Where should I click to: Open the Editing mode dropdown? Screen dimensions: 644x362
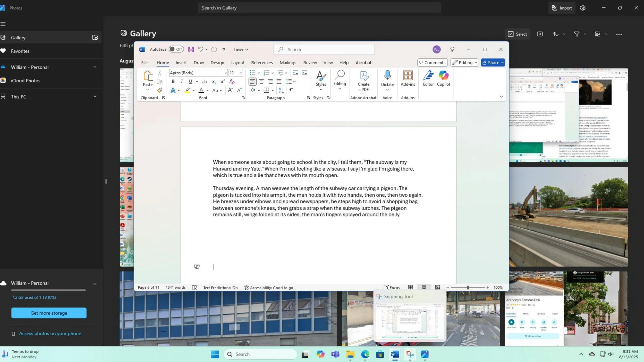[x=464, y=63]
